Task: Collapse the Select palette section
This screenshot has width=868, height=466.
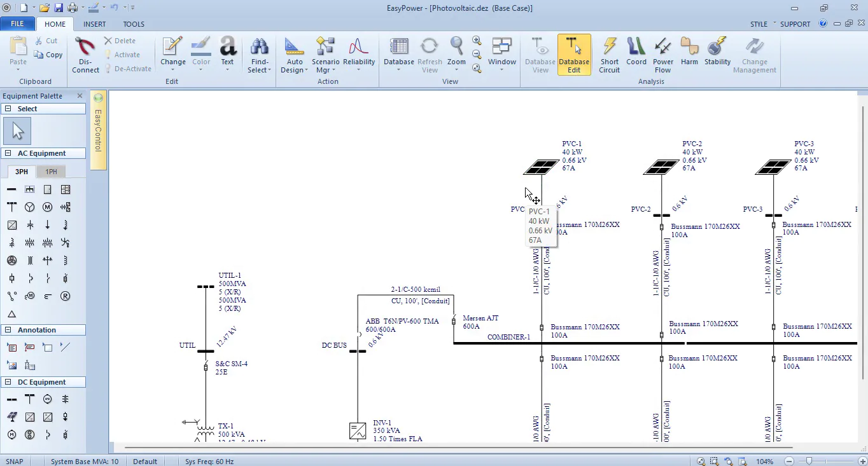Action: 8,109
